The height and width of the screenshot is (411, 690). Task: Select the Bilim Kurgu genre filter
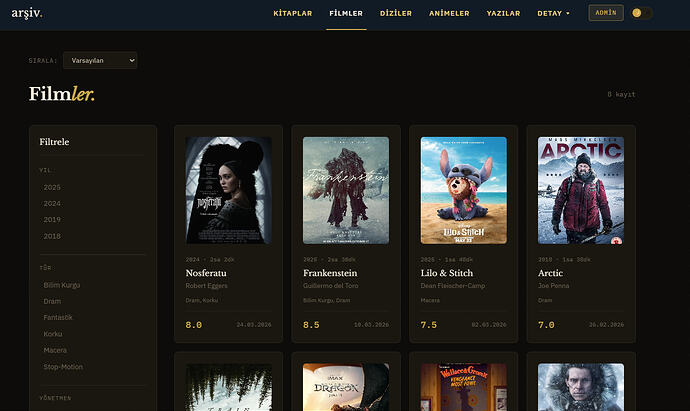tap(61, 286)
